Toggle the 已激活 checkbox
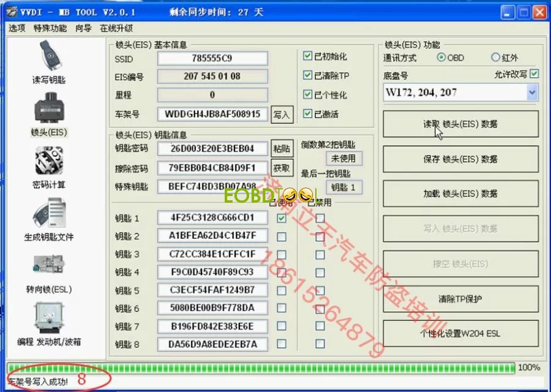Image resolution: width=551 pixels, height=392 pixels. 307,113
